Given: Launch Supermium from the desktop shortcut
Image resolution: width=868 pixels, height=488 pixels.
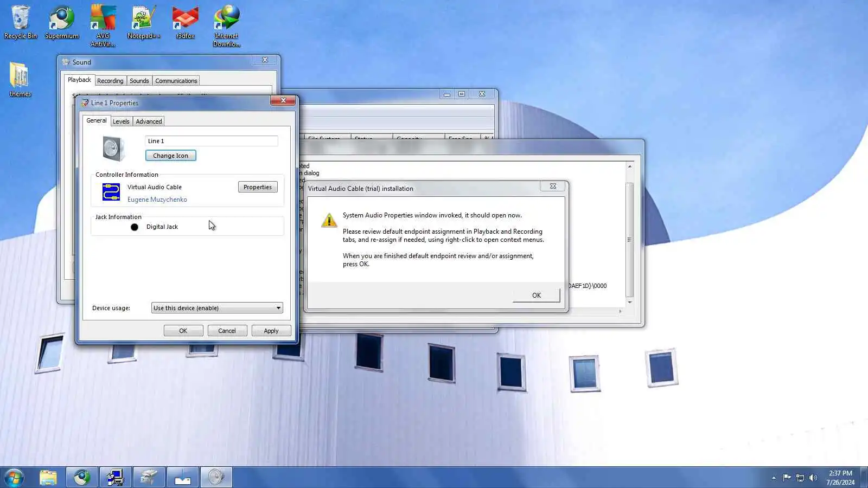Looking at the screenshot, I should click(x=62, y=22).
